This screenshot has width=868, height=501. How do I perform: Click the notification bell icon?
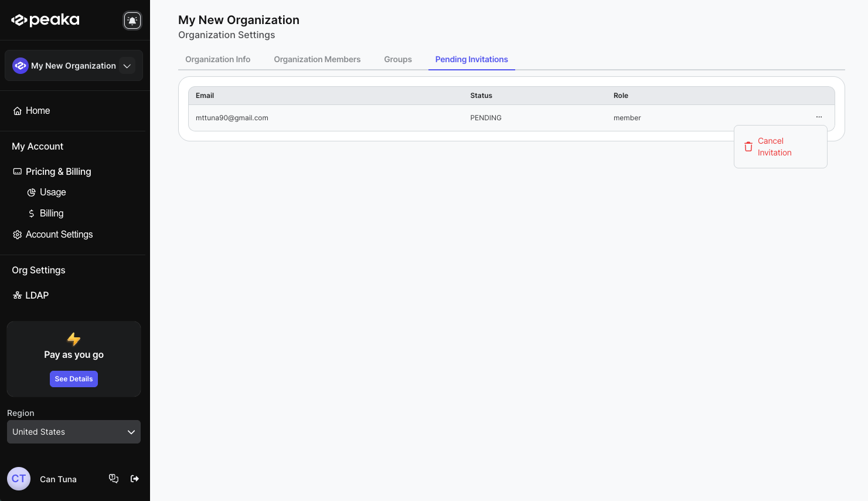click(132, 21)
